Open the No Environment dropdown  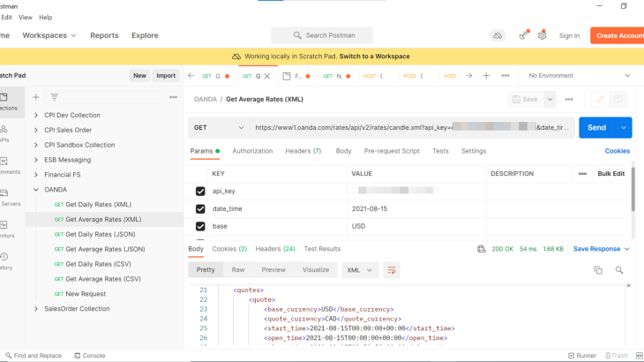(x=579, y=76)
